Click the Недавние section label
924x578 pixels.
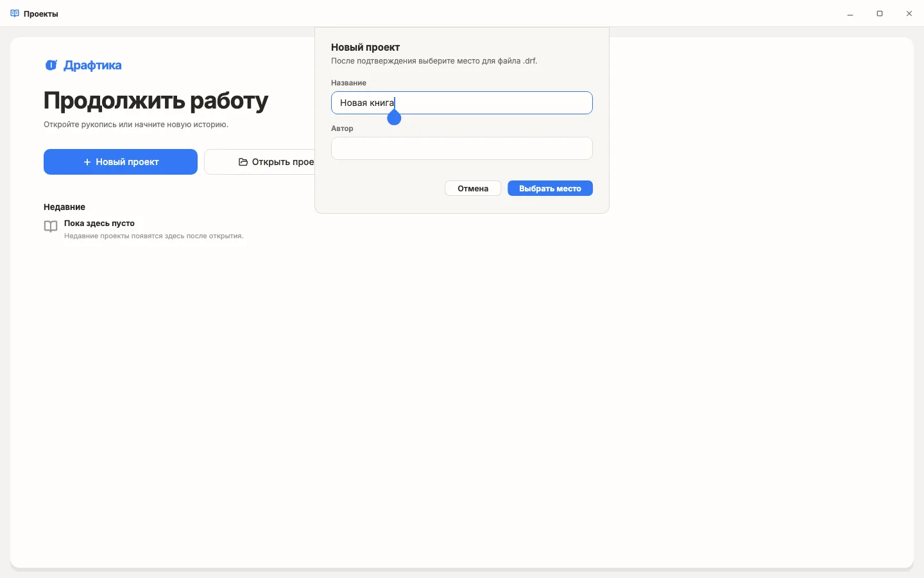(x=64, y=207)
